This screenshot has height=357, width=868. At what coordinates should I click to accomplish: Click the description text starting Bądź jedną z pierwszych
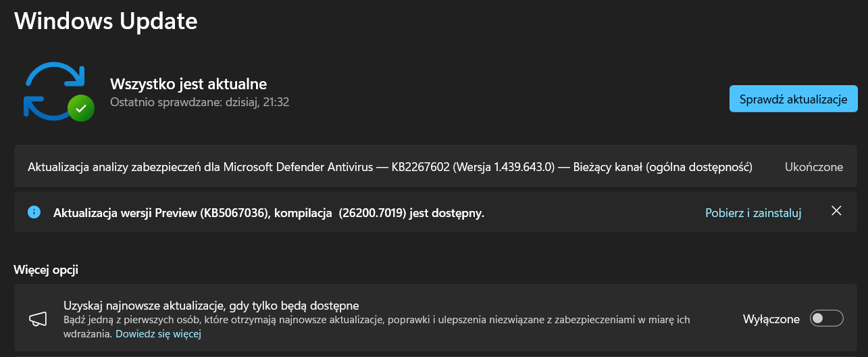376,319
